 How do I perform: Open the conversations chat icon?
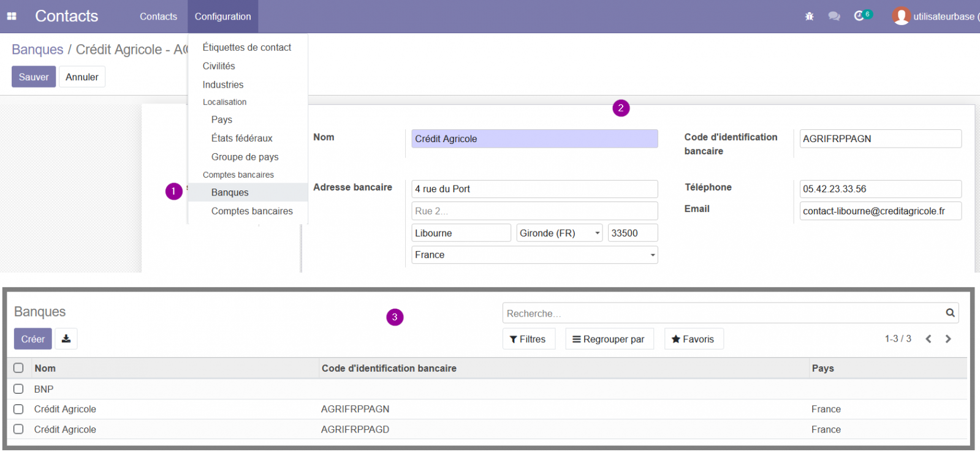click(834, 17)
